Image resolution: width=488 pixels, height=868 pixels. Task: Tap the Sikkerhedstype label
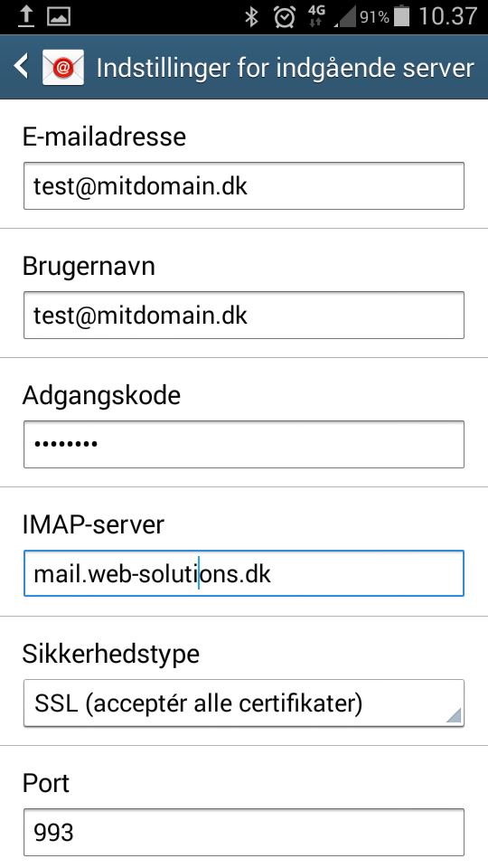(110, 655)
